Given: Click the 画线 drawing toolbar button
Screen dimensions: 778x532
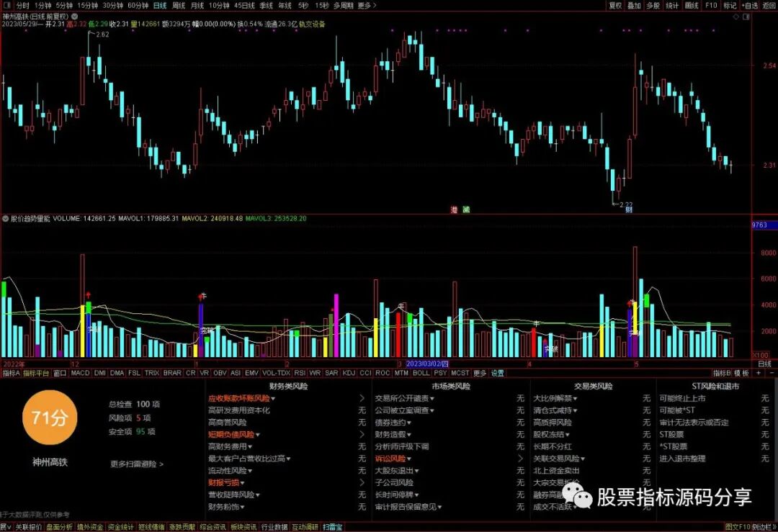Looking at the screenshot, I should pyautogui.click(x=692, y=6).
